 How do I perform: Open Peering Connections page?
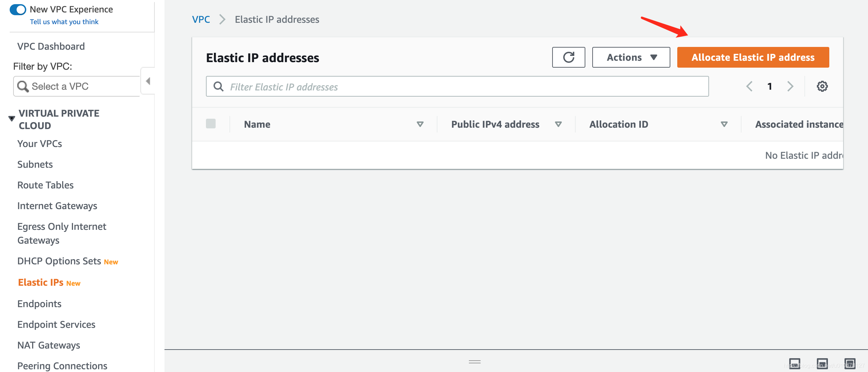coord(62,366)
